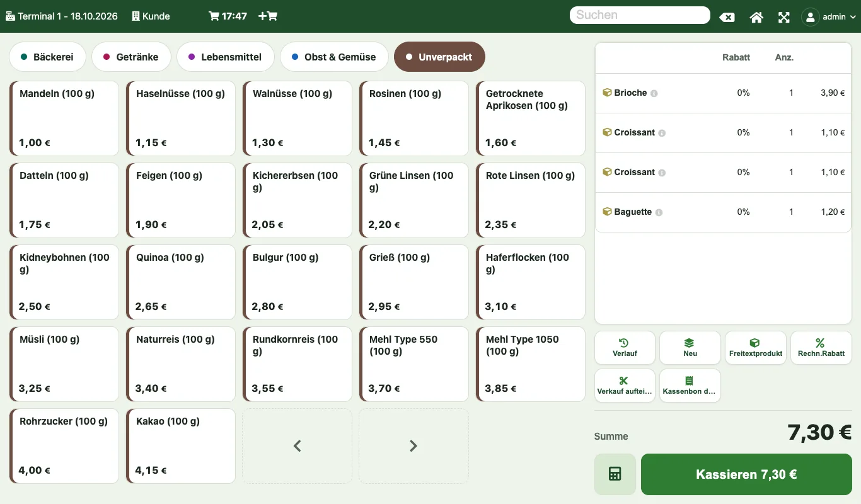The width and height of the screenshot is (861, 504).
Task: Open Verlauf history button
Action: tap(625, 348)
